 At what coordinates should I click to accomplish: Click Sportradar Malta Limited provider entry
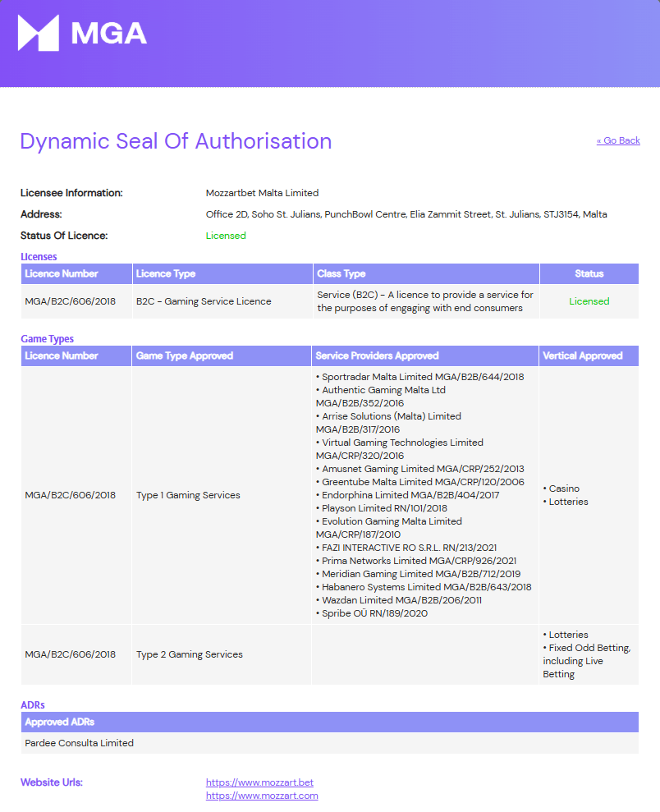(419, 377)
